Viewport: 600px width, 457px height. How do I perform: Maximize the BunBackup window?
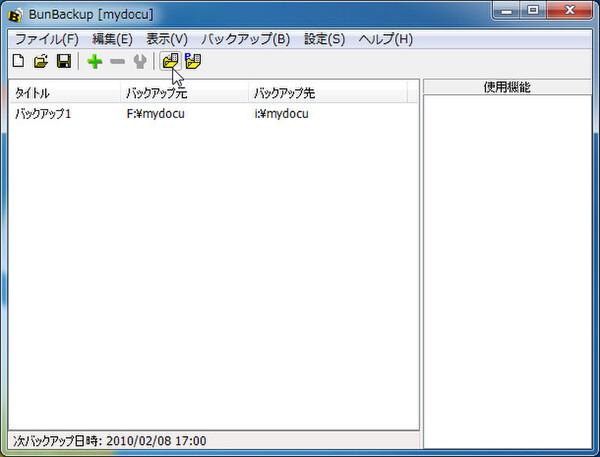click(x=534, y=10)
